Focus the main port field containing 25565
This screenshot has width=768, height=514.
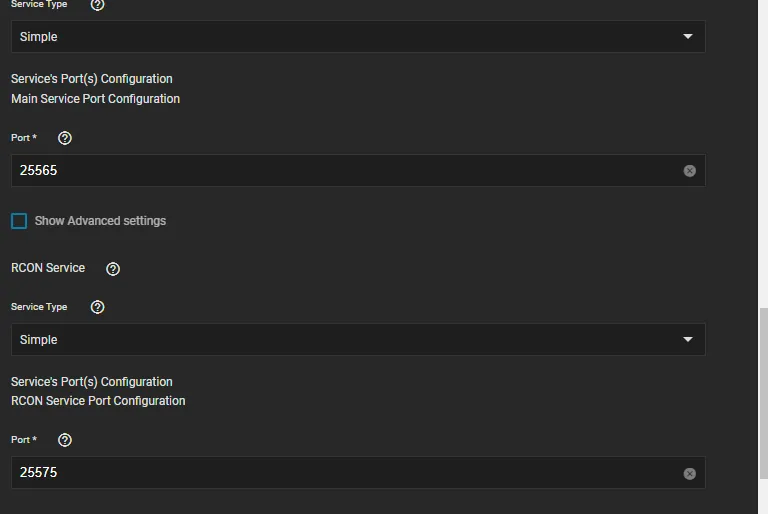pos(340,171)
